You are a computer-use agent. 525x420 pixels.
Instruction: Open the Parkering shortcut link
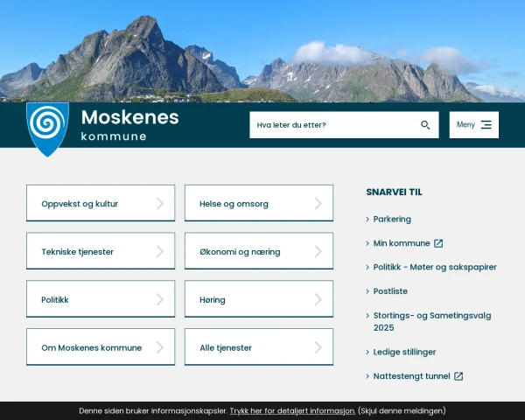tap(392, 220)
